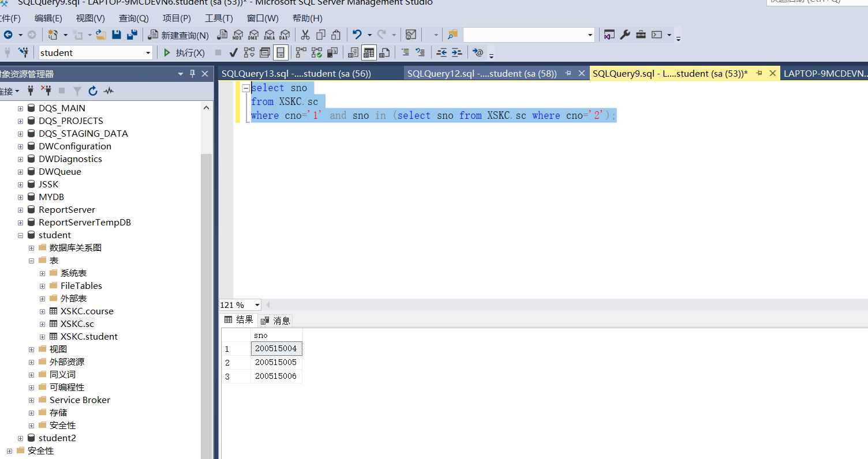Click the Refresh icon in Object Explorer

(x=93, y=91)
